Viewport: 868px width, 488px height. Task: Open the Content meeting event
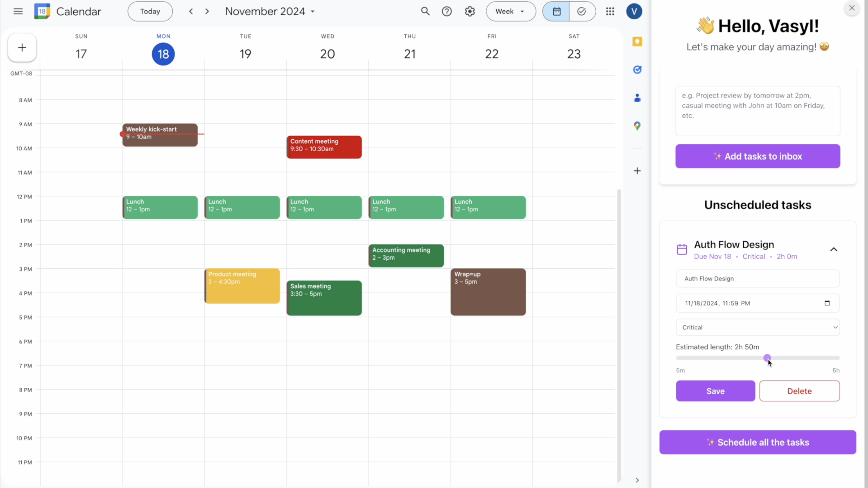(x=324, y=147)
